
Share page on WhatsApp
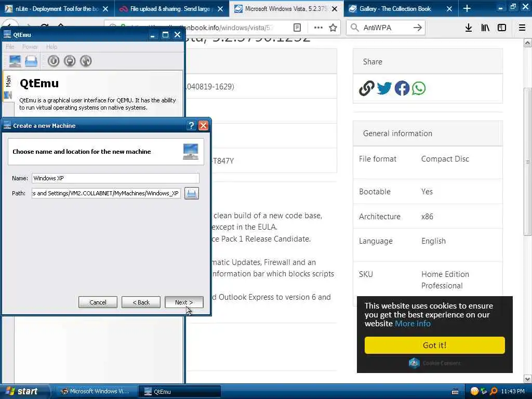[x=419, y=88]
